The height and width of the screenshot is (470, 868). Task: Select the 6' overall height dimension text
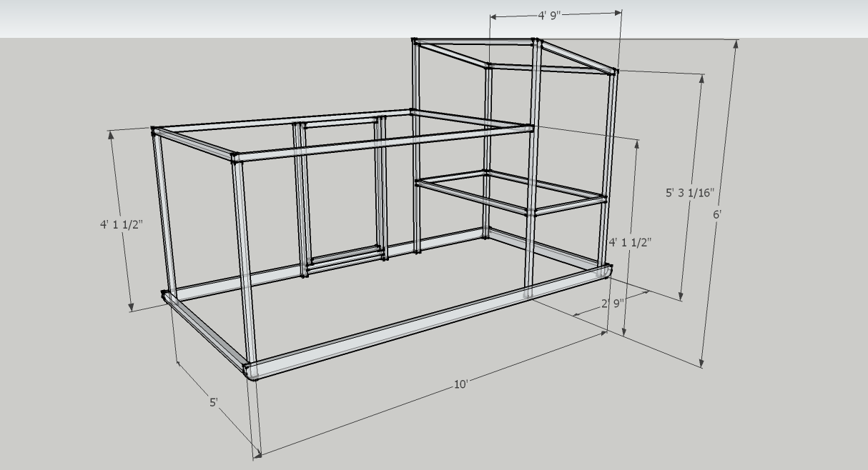[717, 214]
